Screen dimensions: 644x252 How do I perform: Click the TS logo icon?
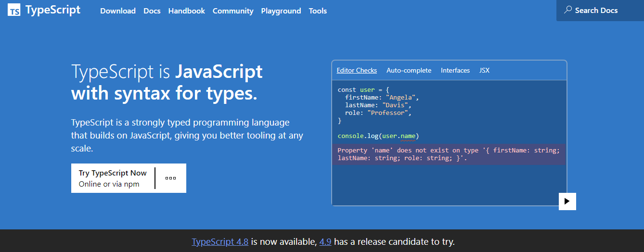[x=14, y=11]
